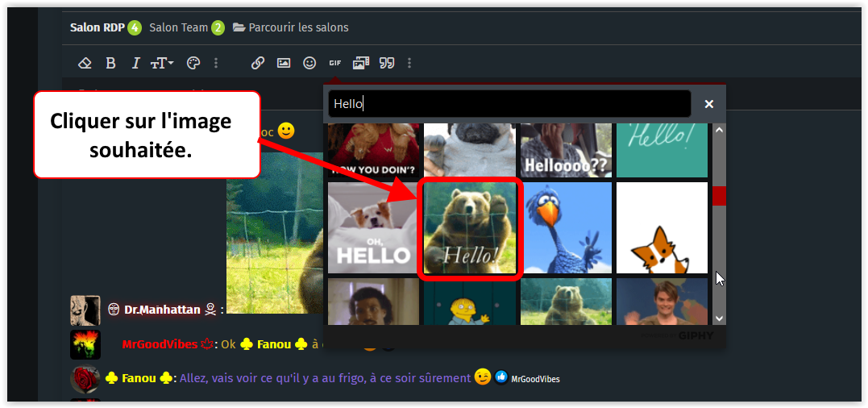Open Parcourir les salons
Viewport: 868px width, 408px height.
[x=291, y=27]
